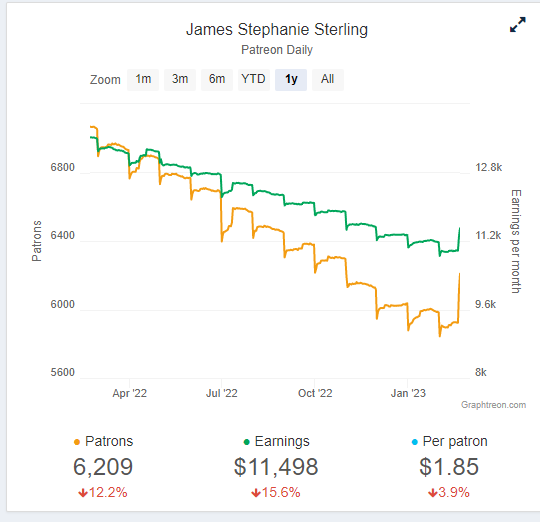Image resolution: width=540 pixels, height=522 pixels.
Task: Click the Jan '23 axis label
Action: (408, 394)
